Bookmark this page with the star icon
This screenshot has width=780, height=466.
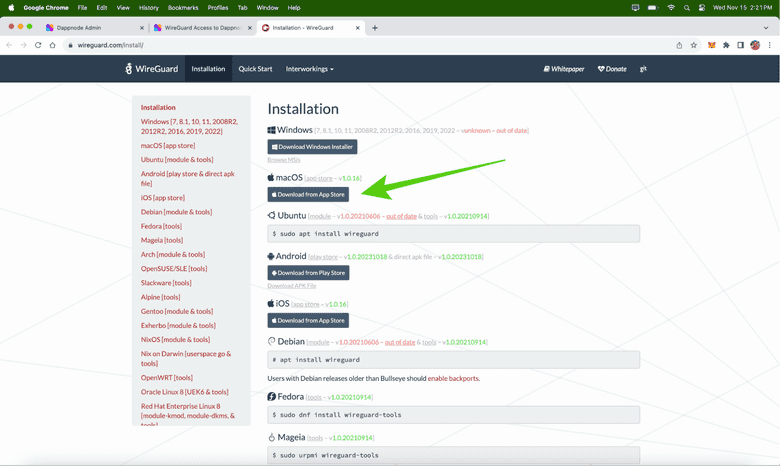point(694,45)
